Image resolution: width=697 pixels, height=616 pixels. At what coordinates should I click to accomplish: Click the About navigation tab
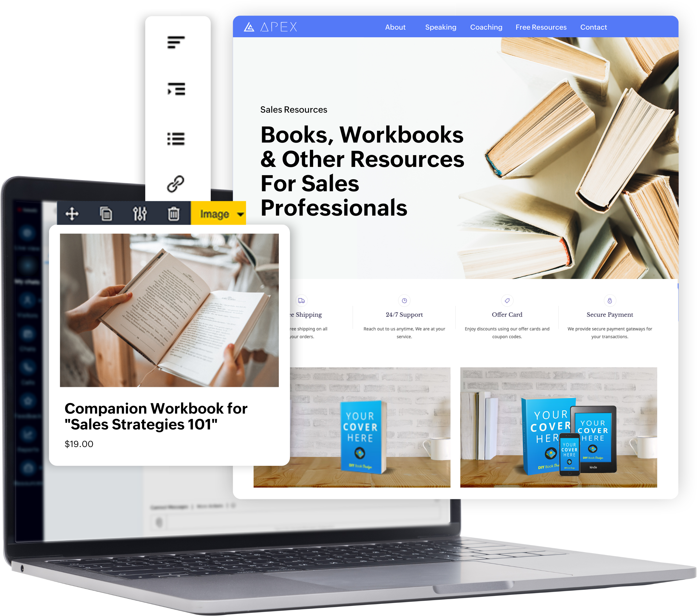pyautogui.click(x=395, y=26)
